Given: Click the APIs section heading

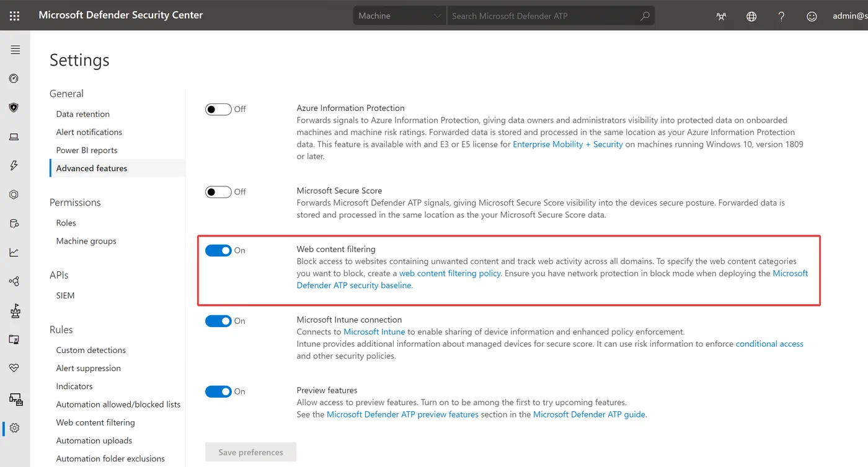Looking at the screenshot, I should (x=59, y=275).
